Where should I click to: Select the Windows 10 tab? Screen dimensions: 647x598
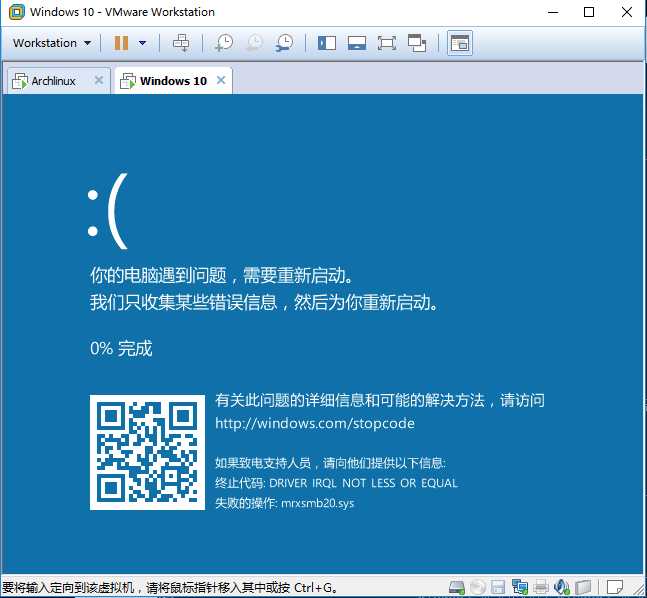pyautogui.click(x=172, y=81)
